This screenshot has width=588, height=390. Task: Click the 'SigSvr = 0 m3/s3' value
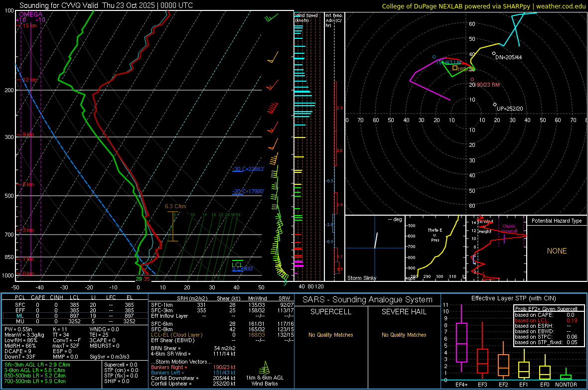(x=110, y=357)
